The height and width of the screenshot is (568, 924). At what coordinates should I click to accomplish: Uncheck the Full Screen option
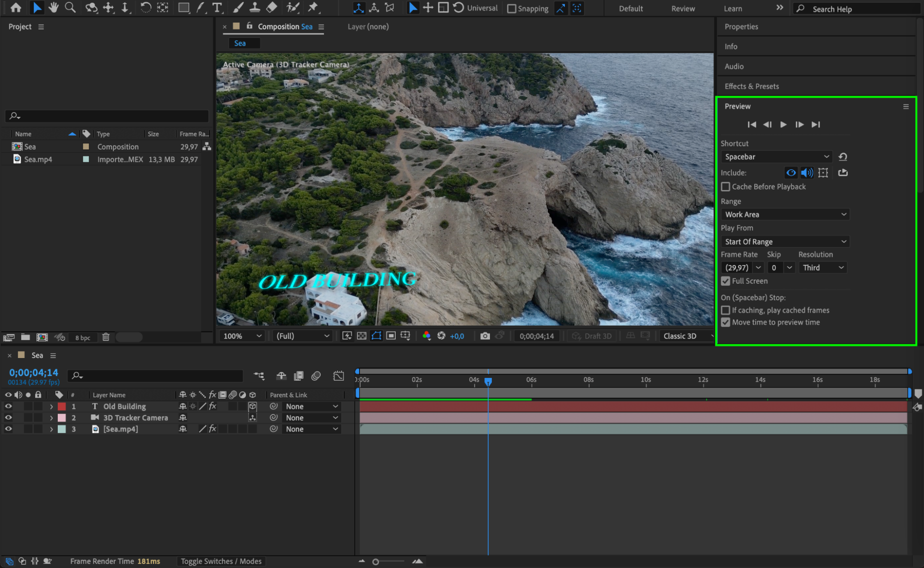click(x=726, y=281)
